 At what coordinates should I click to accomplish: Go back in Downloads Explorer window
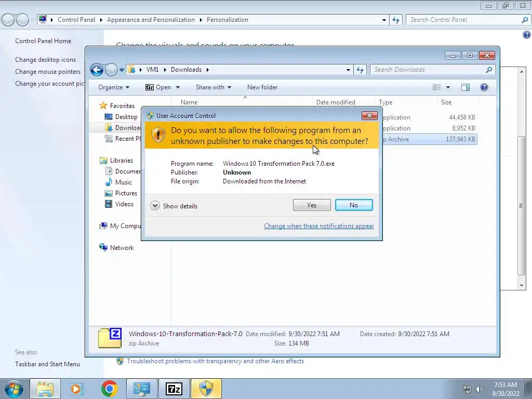click(97, 70)
